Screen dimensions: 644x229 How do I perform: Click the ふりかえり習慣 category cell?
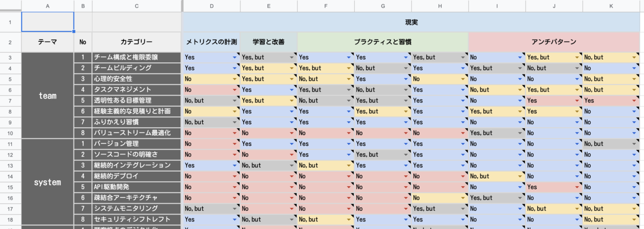coord(136,122)
